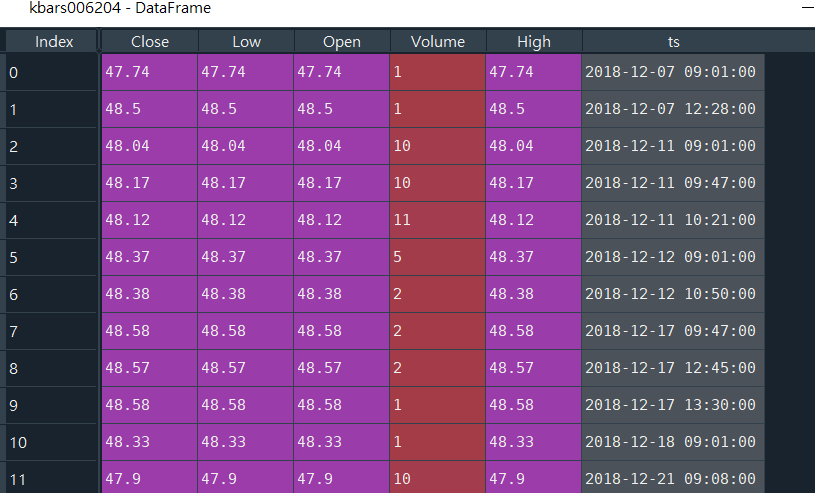Sort by the Open column header
This screenshot has width=815, height=493.
[341, 42]
